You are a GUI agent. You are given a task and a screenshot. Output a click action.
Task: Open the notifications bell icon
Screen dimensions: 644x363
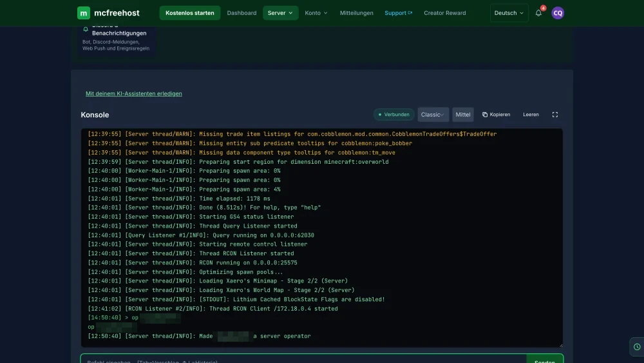(x=538, y=13)
